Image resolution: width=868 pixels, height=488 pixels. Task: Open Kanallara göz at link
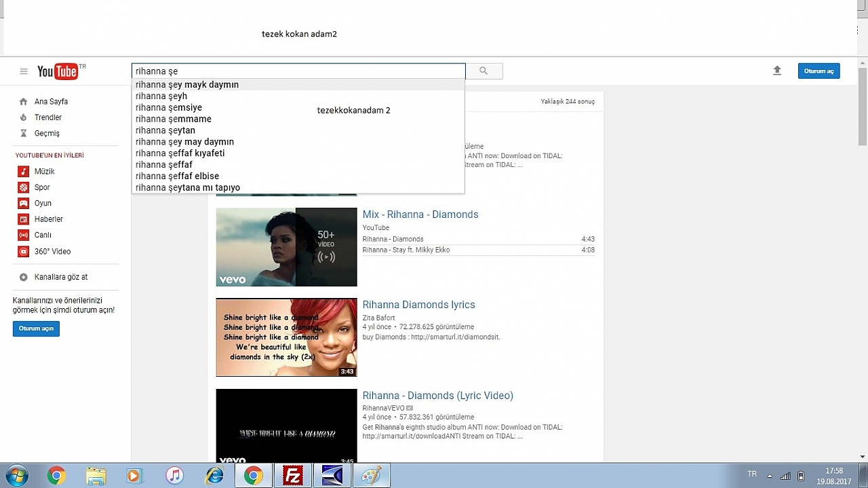tap(61, 277)
